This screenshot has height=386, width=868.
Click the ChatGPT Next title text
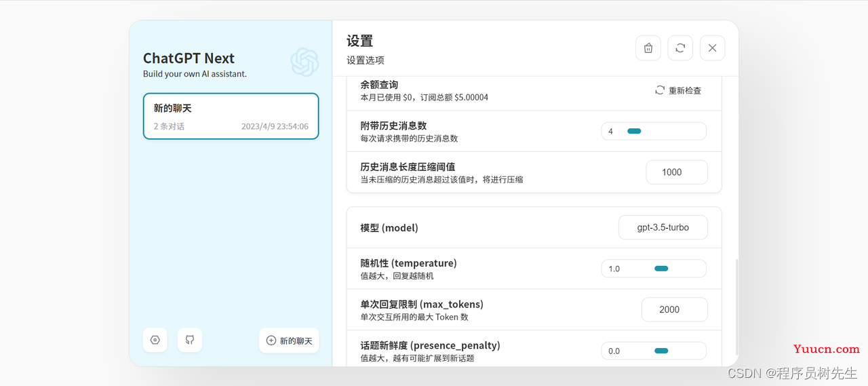[189, 58]
